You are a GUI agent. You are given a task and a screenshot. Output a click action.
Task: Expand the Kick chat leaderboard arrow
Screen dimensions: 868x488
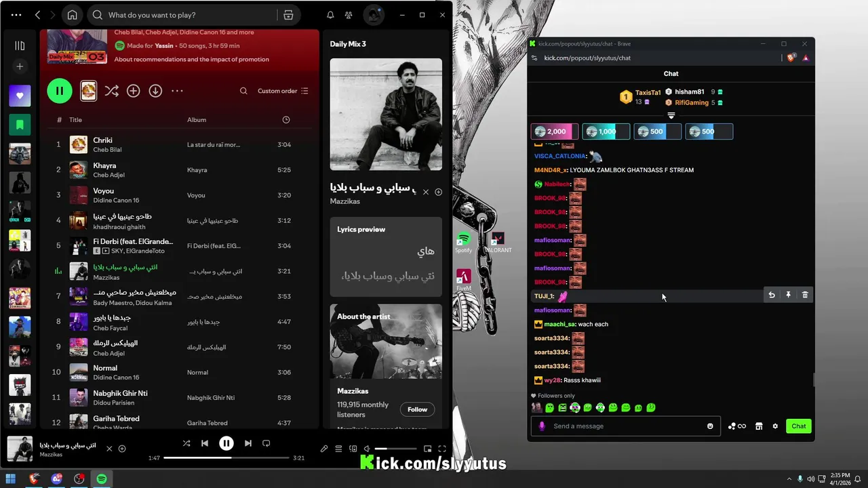pyautogui.click(x=671, y=116)
